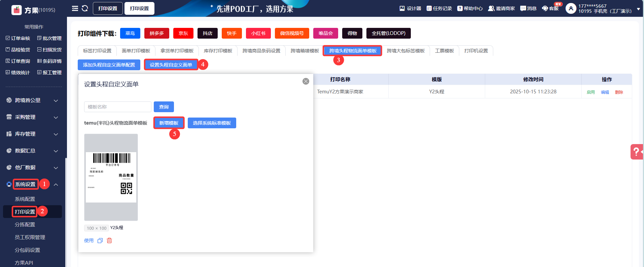Click the user avatar icon
The height and width of the screenshot is (267, 644).
tap(571, 8)
